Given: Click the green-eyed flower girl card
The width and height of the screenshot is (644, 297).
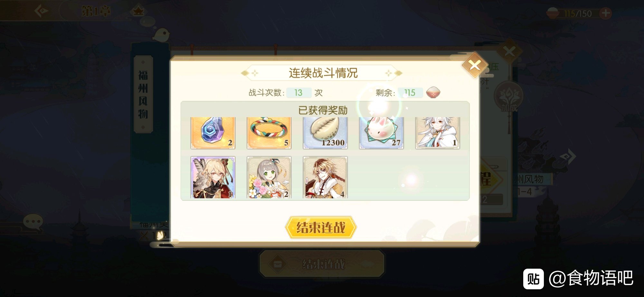Looking at the screenshot, I should coord(269,177).
